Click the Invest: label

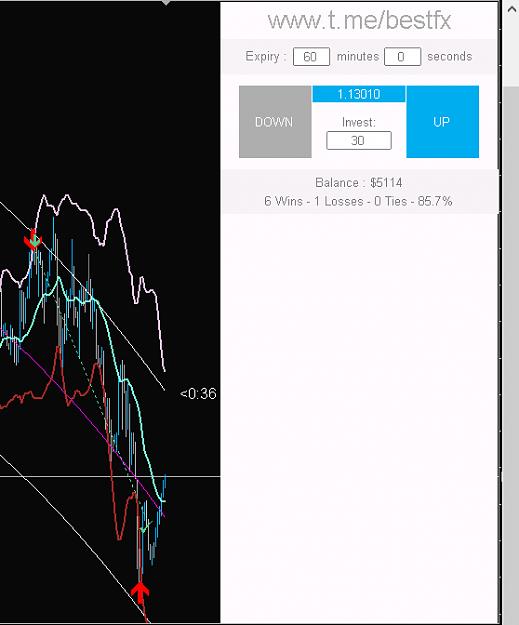click(x=359, y=122)
